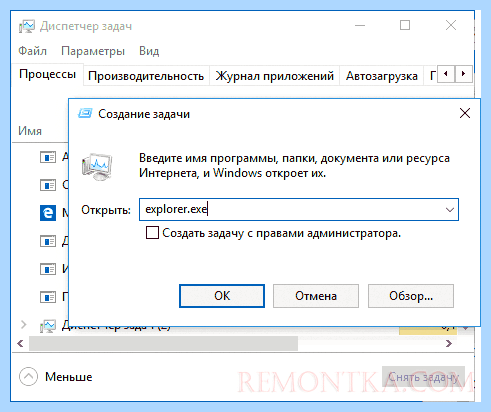
Task: Confirm with the OK button
Action: (222, 296)
